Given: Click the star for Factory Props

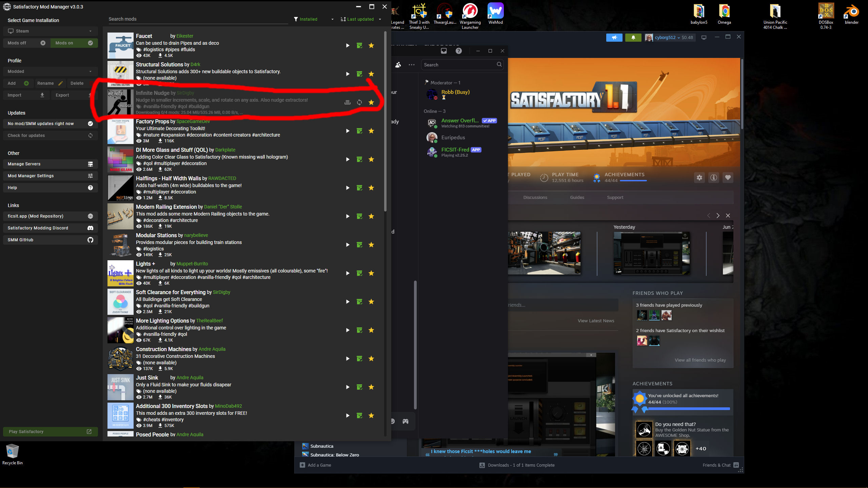Looking at the screenshot, I should coord(371,131).
